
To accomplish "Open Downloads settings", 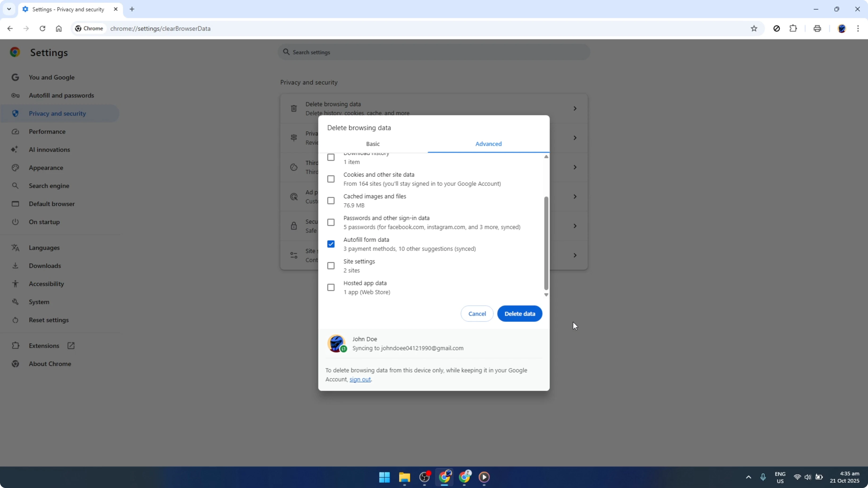I will click(x=60, y=266).
